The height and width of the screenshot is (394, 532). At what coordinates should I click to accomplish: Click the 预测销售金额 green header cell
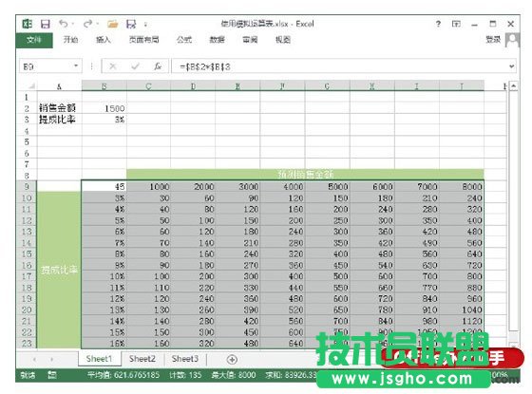(x=305, y=175)
